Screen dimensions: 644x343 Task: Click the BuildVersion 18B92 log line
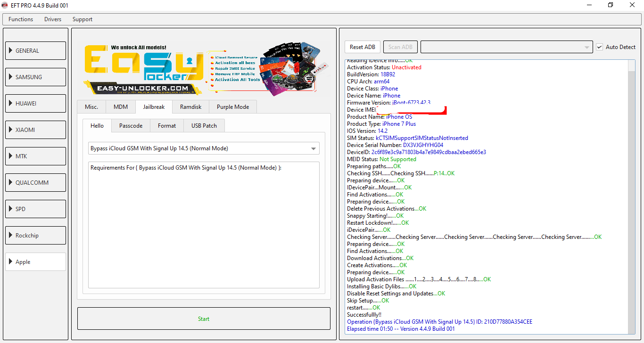371,74
